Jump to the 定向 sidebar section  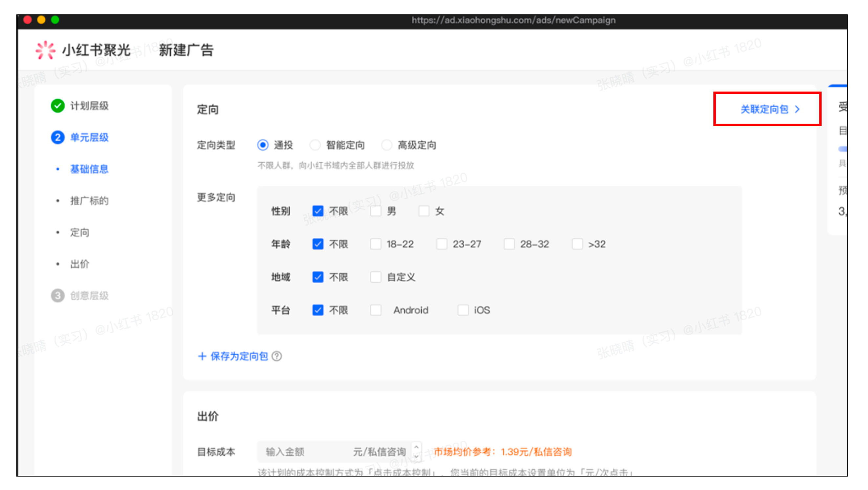pyautogui.click(x=79, y=232)
